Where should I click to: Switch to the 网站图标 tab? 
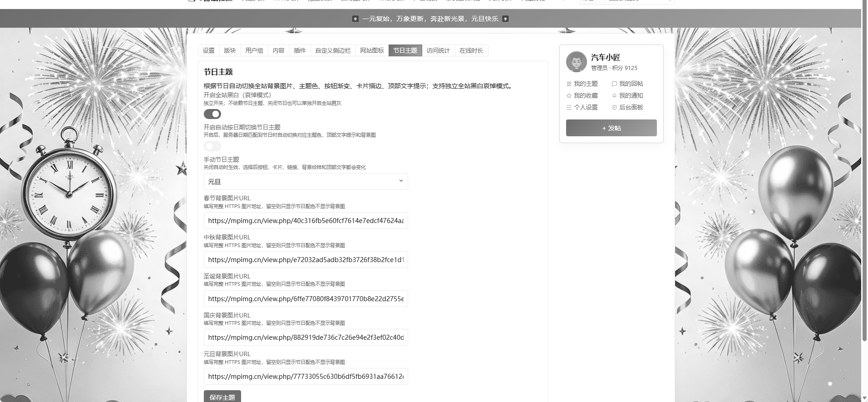(372, 50)
